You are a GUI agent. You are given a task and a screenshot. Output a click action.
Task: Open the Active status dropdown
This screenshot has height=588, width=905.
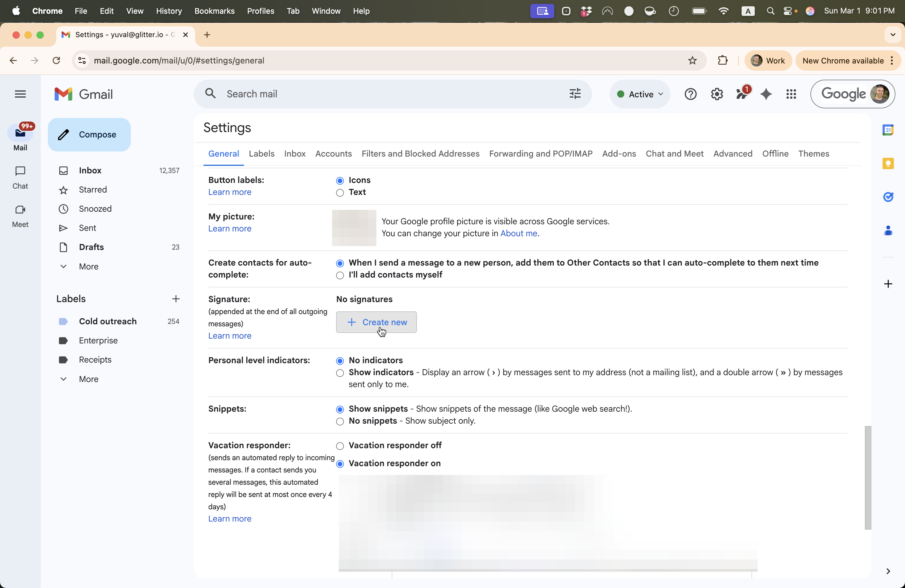tap(640, 94)
